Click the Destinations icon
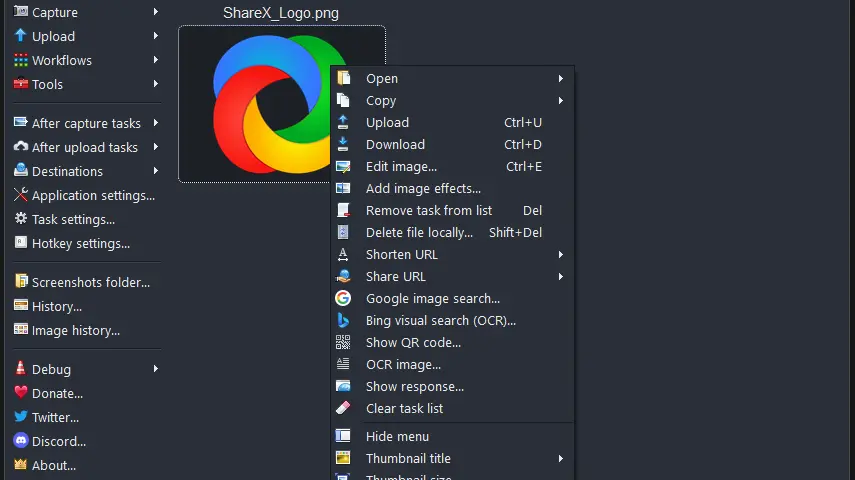The height and width of the screenshot is (480, 855). coord(21,170)
